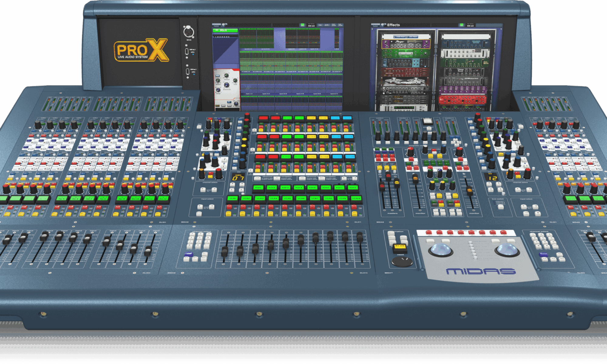Click the monitor B fader cap
Viewport: 607px width, 364px height.
tap(470, 190)
